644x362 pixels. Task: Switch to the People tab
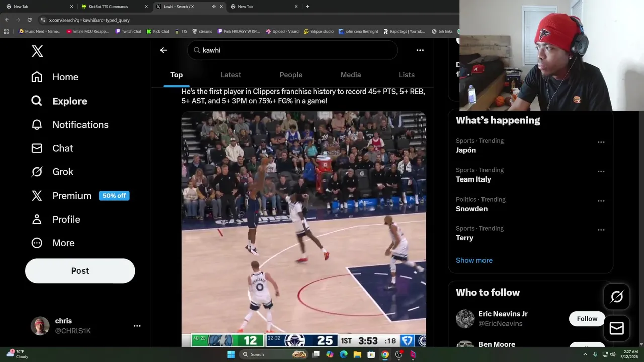pos(291,75)
